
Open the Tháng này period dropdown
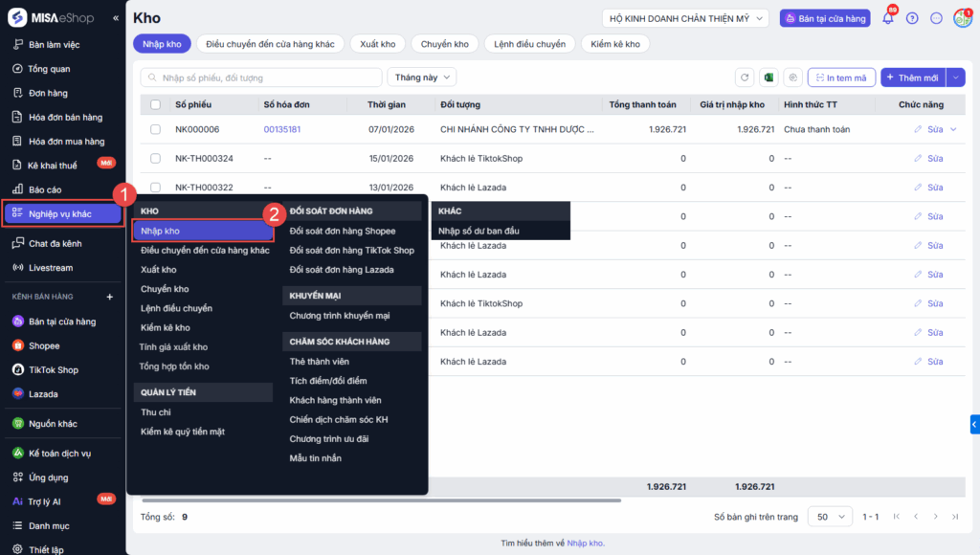click(x=422, y=78)
